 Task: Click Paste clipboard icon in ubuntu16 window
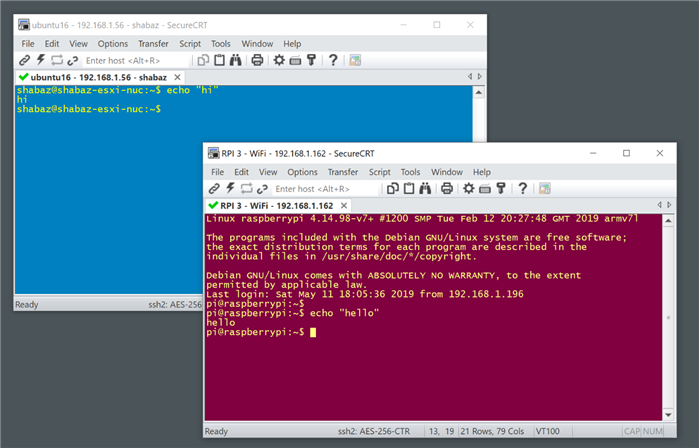[x=219, y=60]
